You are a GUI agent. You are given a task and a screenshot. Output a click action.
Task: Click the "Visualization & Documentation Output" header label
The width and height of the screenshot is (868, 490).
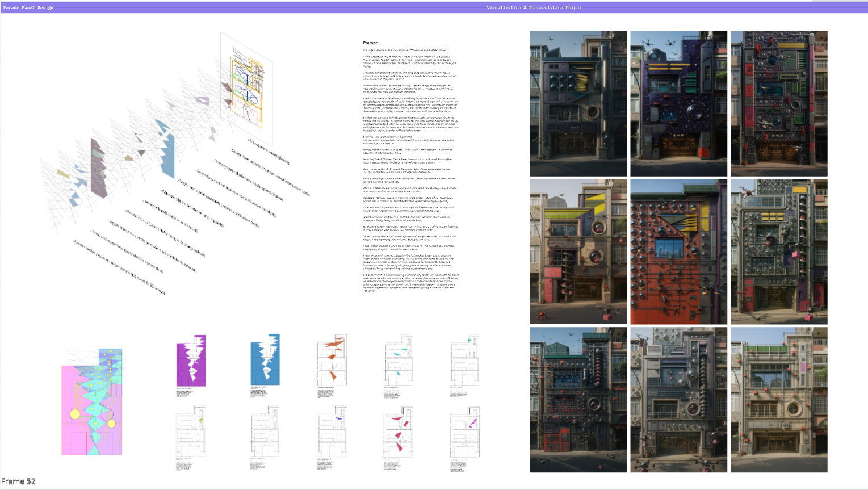click(x=534, y=8)
